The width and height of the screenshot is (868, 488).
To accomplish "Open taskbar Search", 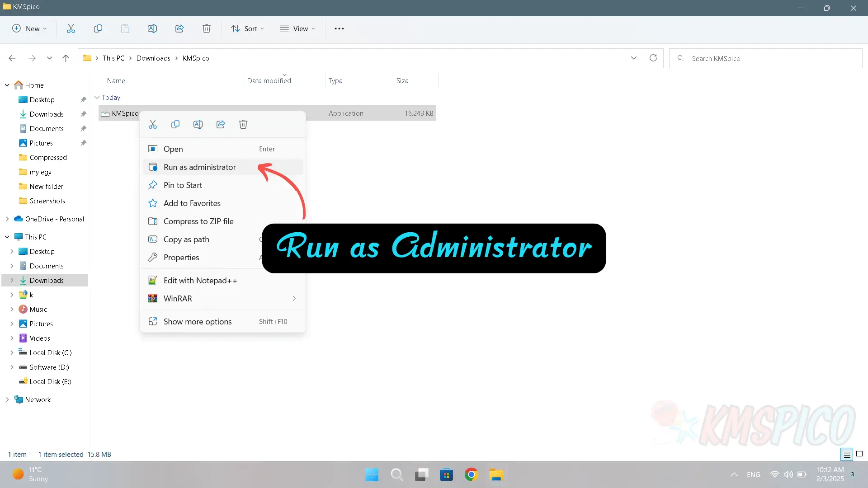I will click(x=397, y=474).
